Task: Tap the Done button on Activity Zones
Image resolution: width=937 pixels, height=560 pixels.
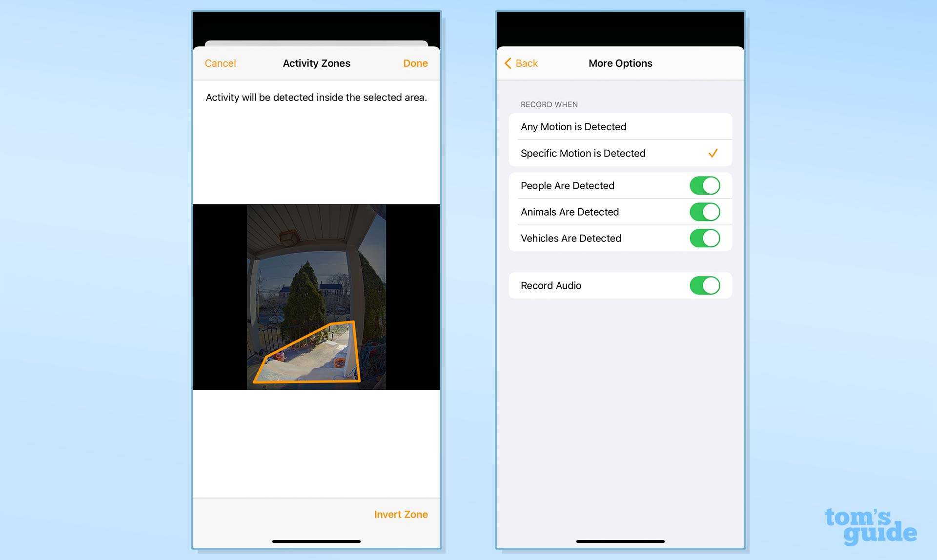Action: coord(415,62)
